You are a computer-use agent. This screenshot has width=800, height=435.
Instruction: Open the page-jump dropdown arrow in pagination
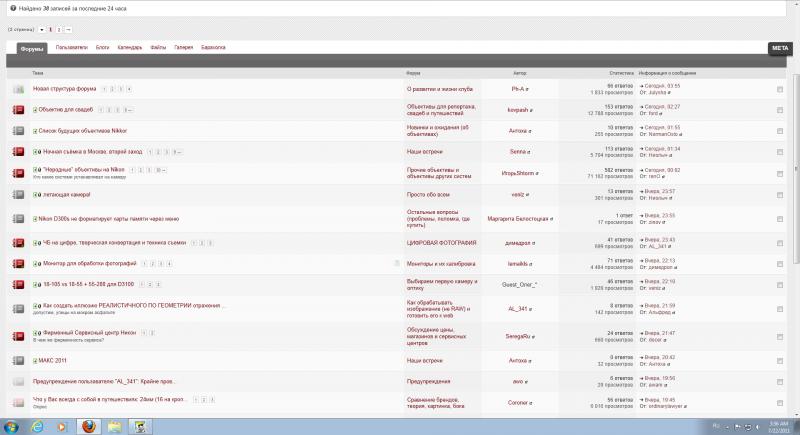(x=41, y=30)
